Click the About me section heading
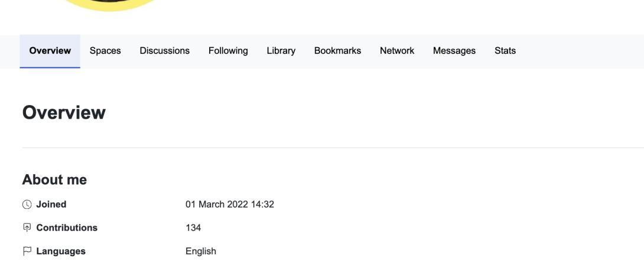This screenshot has height=262, width=644. point(54,180)
